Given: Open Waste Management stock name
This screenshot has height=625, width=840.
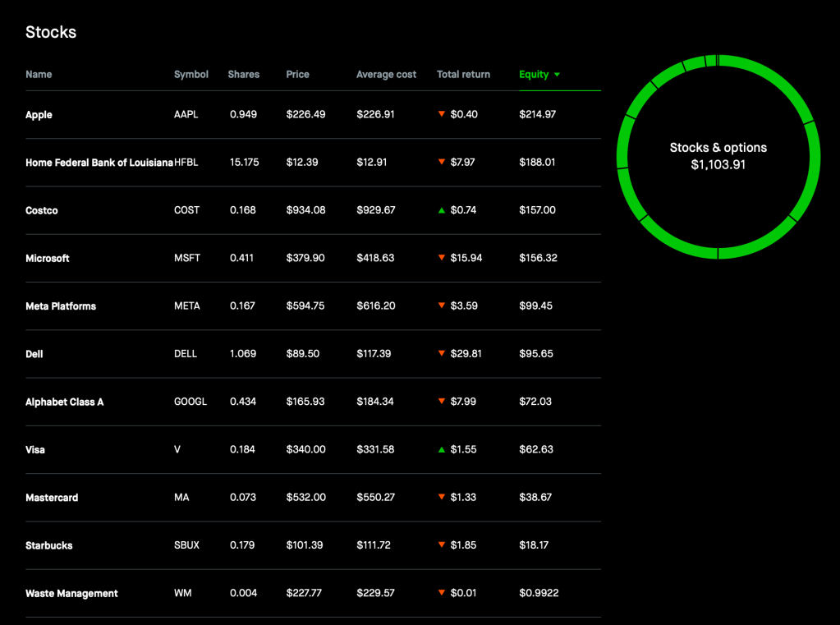Looking at the screenshot, I should pos(71,594).
